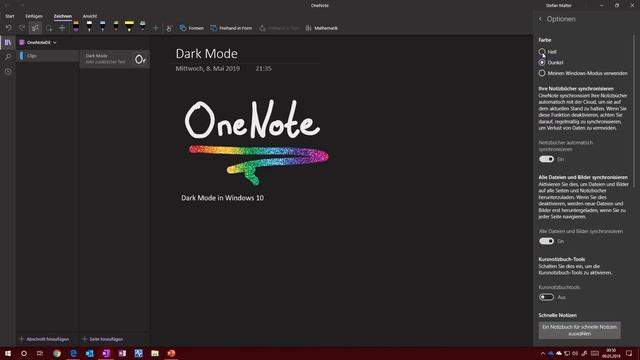Select objects or type text tool
This screenshot has height=360, width=640.
pos(35,28)
